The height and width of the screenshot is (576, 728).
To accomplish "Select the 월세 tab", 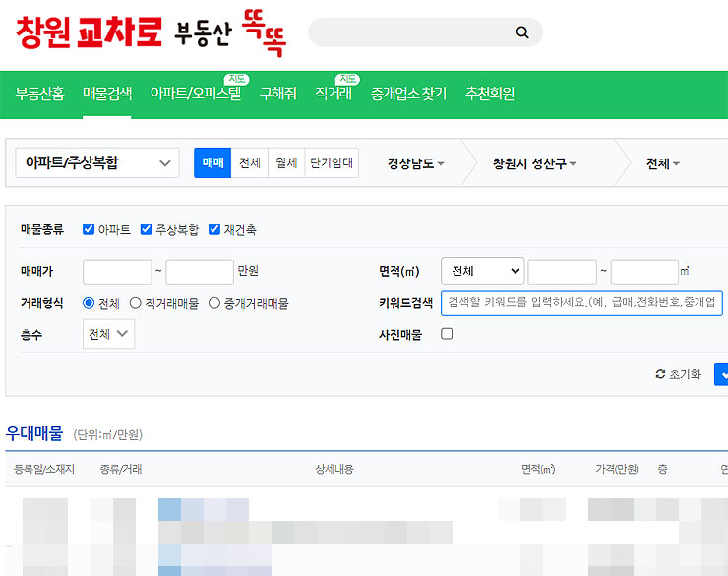I will [286, 163].
